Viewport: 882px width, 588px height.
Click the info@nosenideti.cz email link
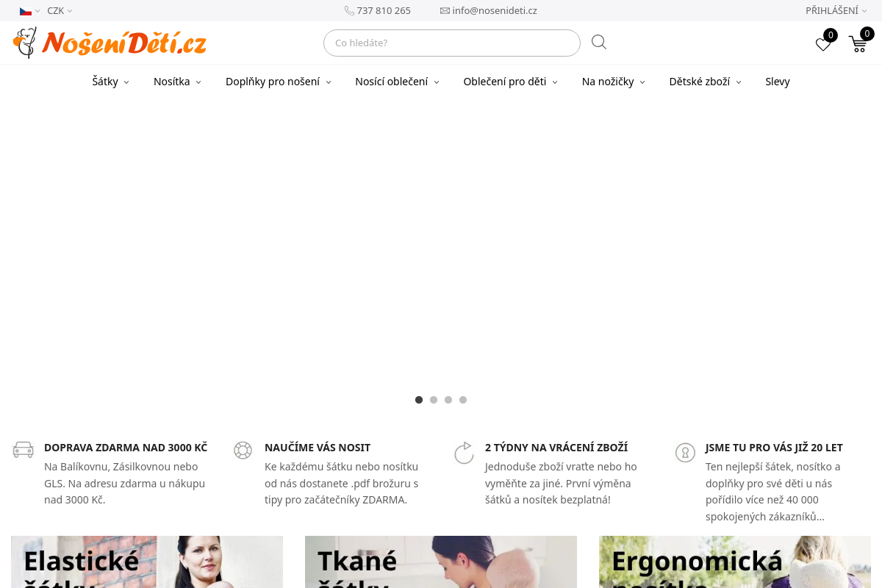495,11
